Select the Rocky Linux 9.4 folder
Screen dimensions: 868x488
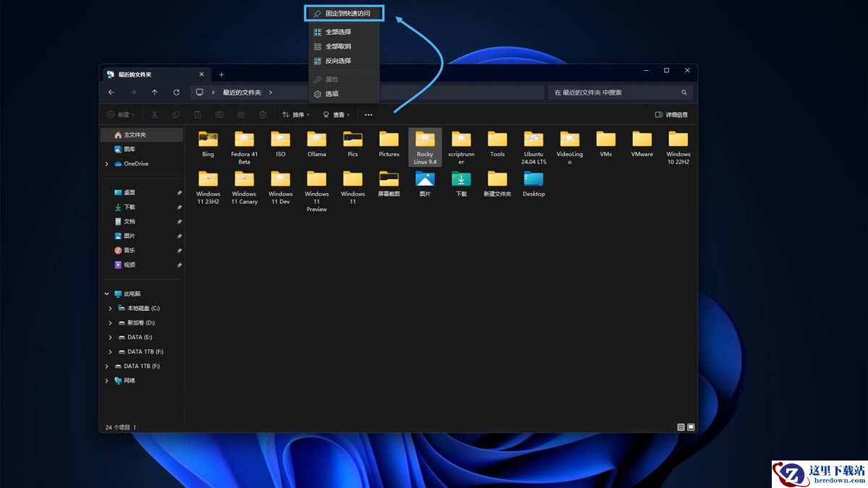(425, 147)
